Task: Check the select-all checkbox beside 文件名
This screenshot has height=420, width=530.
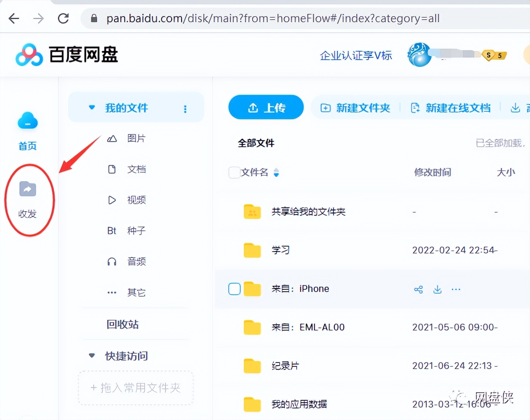Action: point(234,172)
